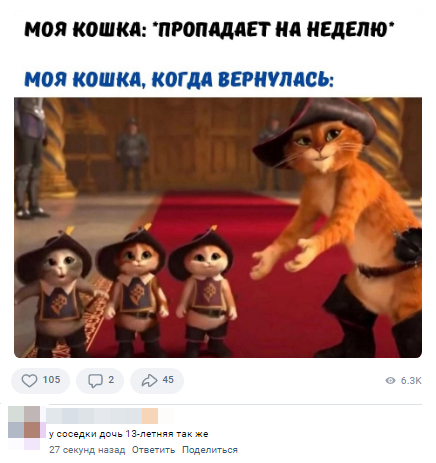Open the Puss in Boots meme image
Image resolution: width=436 pixels, height=463 pixels.
(x=218, y=227)
